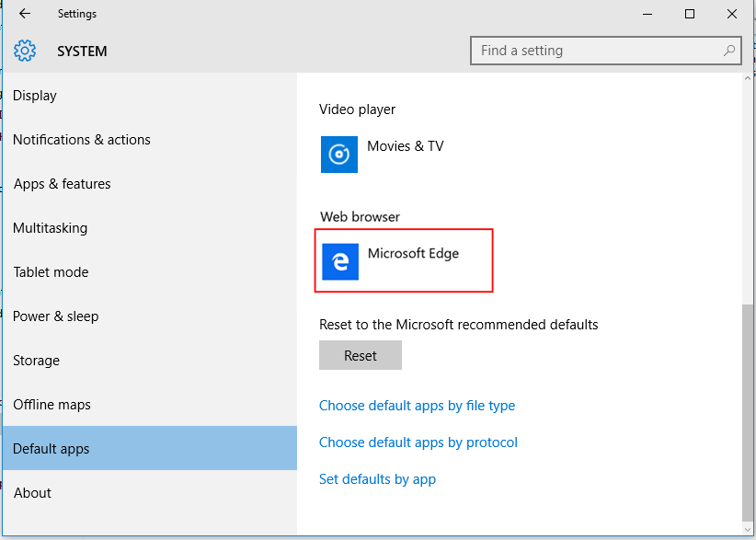Screen dimensions: 756x540
Task: Open Display settings
Action: 34,95
